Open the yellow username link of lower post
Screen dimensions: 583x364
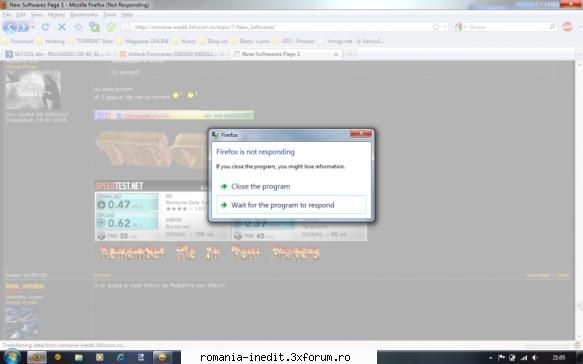[x=25, y=286]
